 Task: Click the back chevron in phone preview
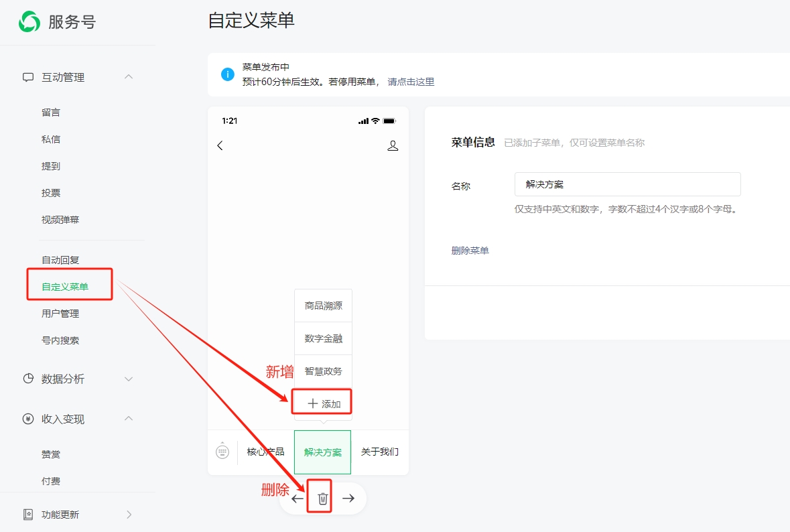(220, 145)
